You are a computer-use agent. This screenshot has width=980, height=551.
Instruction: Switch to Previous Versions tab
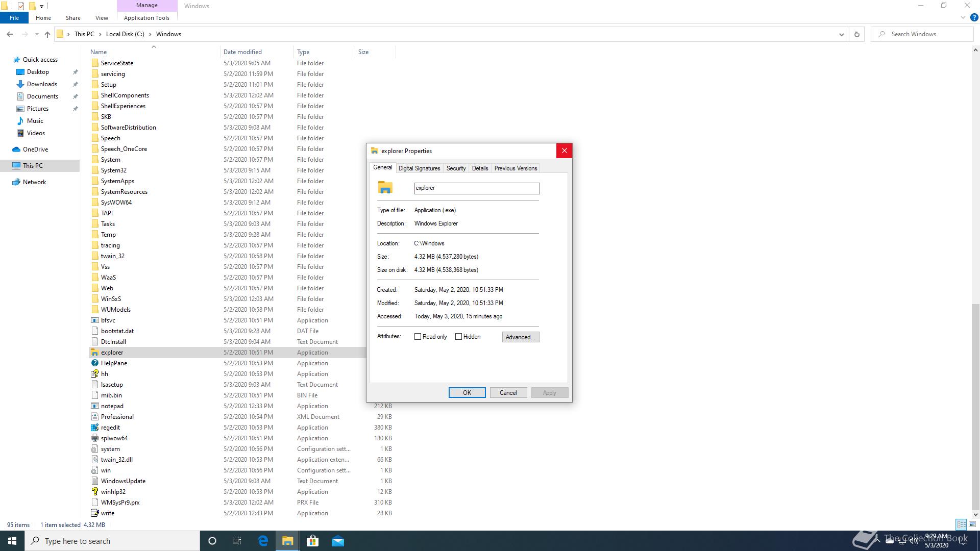pyautogui.click(x=516, y=168)
